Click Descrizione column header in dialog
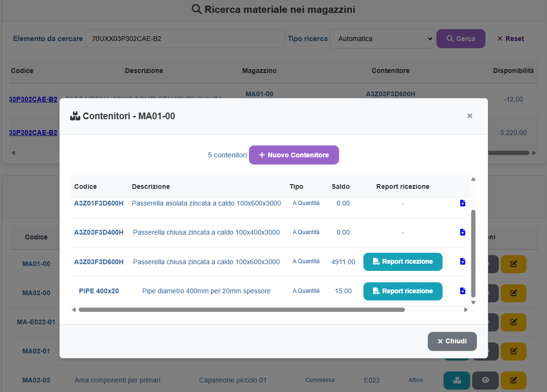This screenshot has height=392, width=547. coord(151,186)
